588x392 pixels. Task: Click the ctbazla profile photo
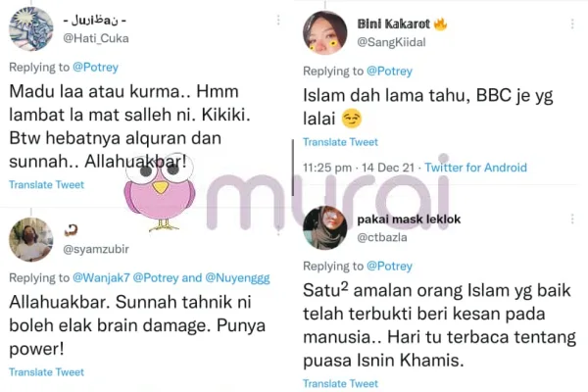point(324,228)
